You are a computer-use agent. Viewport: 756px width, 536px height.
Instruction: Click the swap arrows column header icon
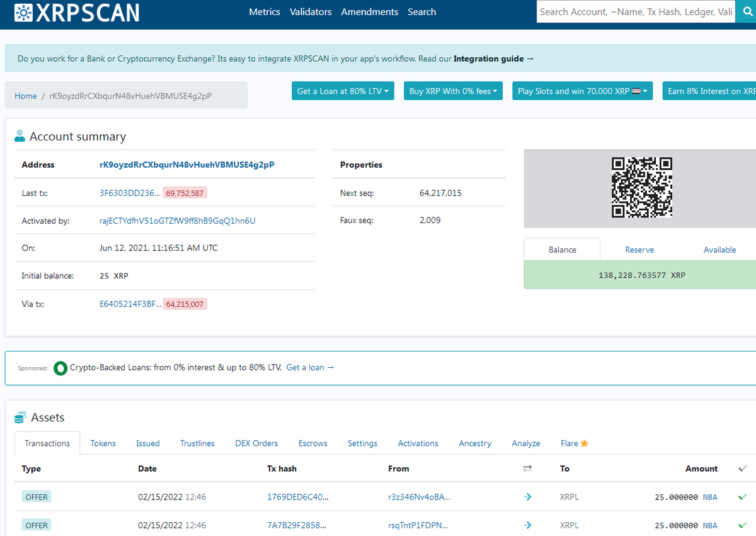pos(527,469)
